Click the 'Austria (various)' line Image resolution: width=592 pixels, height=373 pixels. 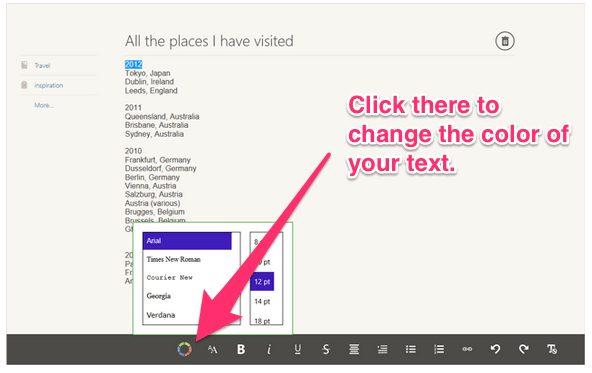click(x=153, y=203)
